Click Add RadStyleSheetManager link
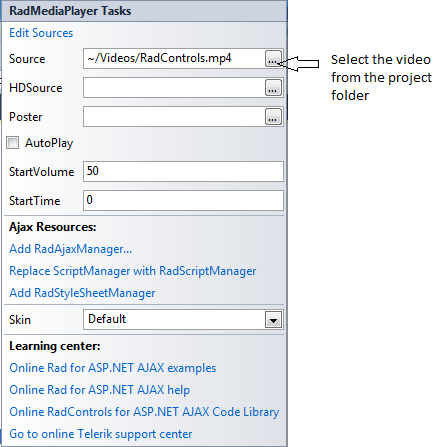 (x=82, y=293)
